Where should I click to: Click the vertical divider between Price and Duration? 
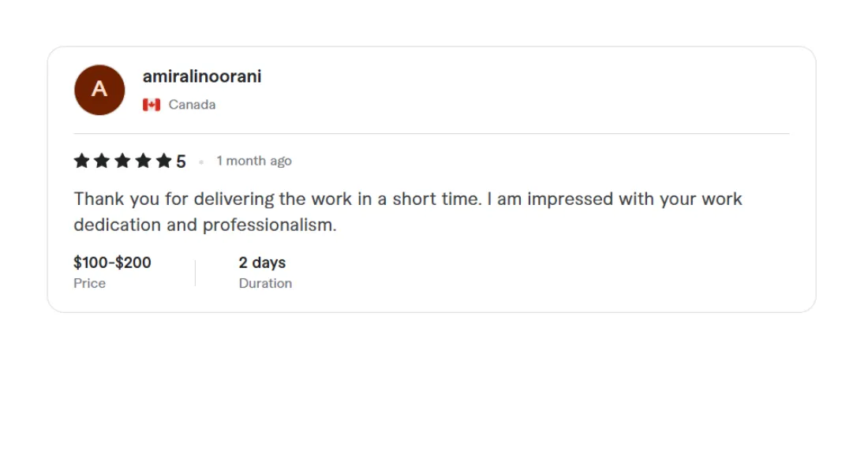(x=195, y=273)
